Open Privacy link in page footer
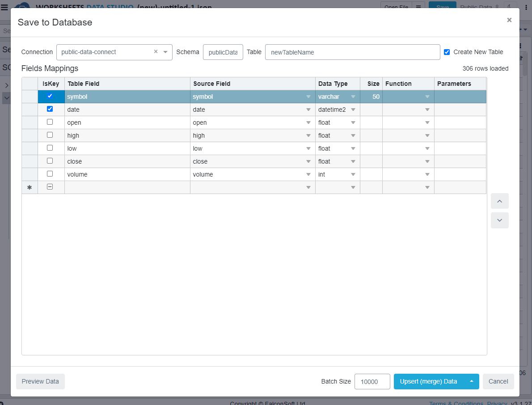The height and width of the screenshot is (405, 532). 497,403
